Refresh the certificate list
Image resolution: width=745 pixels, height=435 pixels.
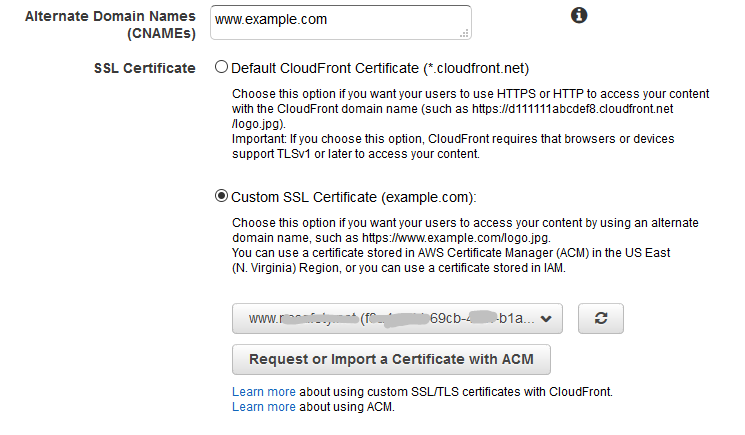click(x=601, y=318)
